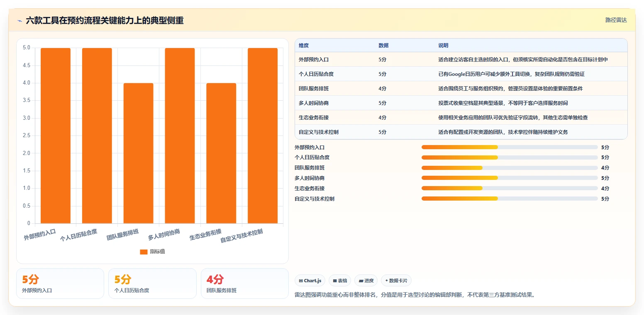This screenshot has width=644, height=315.
Task: Click the 4分 score in the 生态业务衔接 table row
Action: [x=383, y=118]
